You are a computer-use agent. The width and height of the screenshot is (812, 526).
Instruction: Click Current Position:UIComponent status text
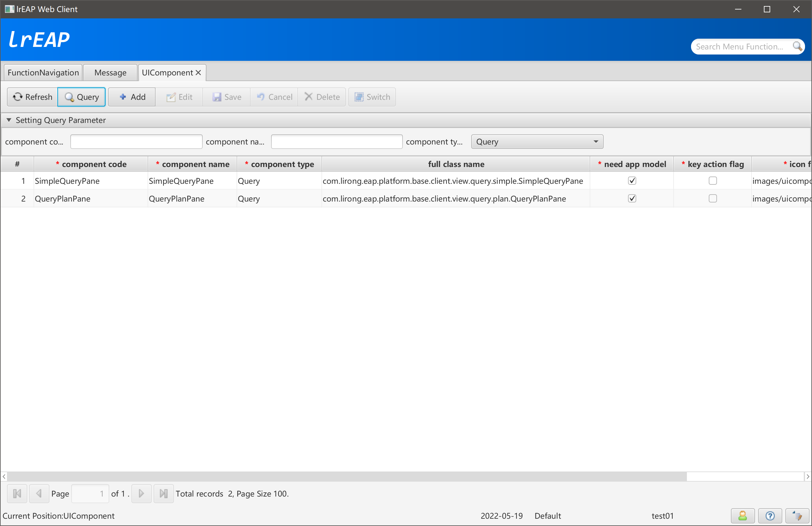point(59,516)
